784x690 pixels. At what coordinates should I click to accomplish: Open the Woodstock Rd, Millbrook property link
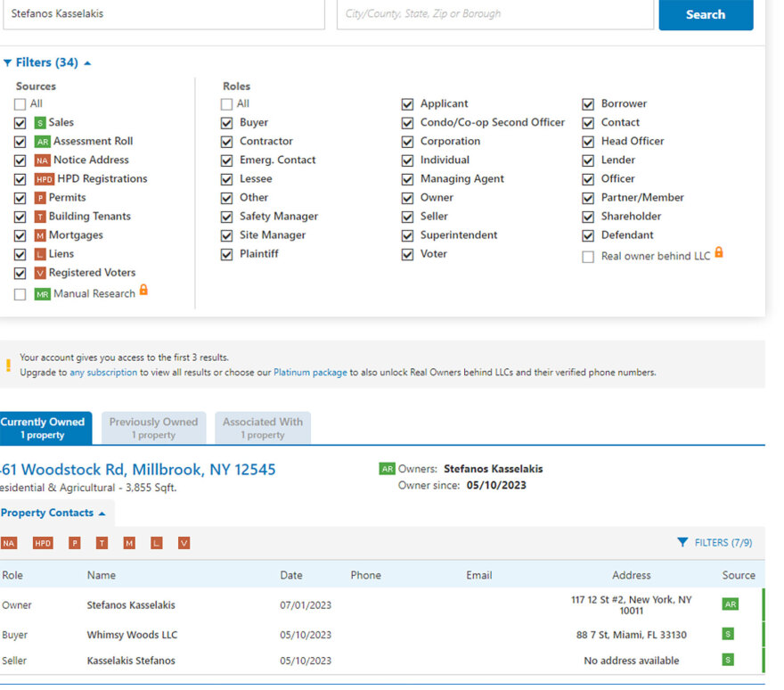click(x=138, y=470)
